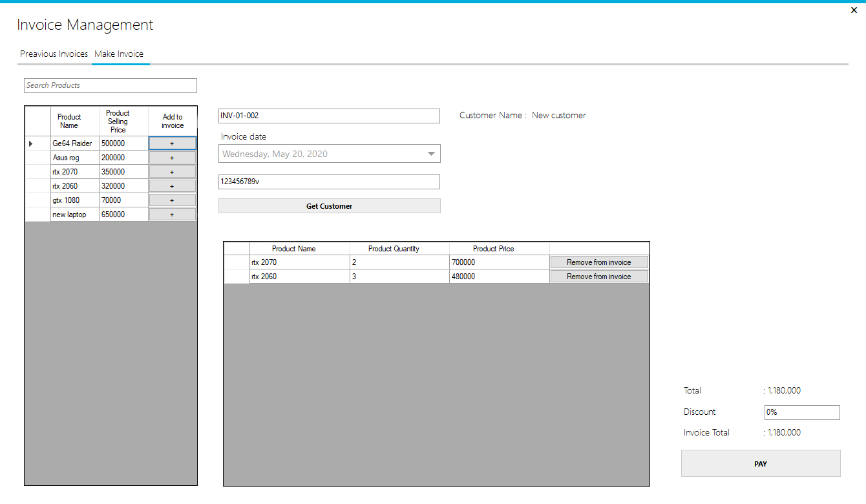Remove rtx 2060 from invoice
866x504 pixels.
pyautogui.click(x=599, y=277)
